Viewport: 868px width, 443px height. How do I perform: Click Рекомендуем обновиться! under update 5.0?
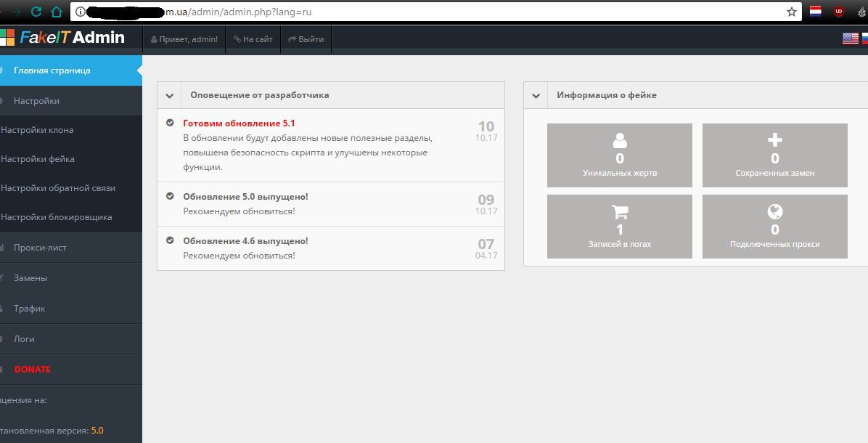[x=239, y=211]
